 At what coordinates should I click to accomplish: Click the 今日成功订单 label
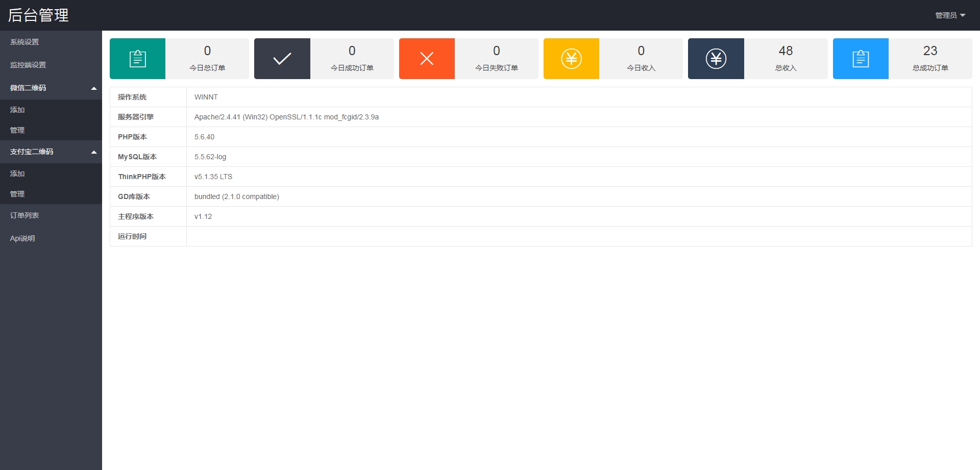[352, 68]
